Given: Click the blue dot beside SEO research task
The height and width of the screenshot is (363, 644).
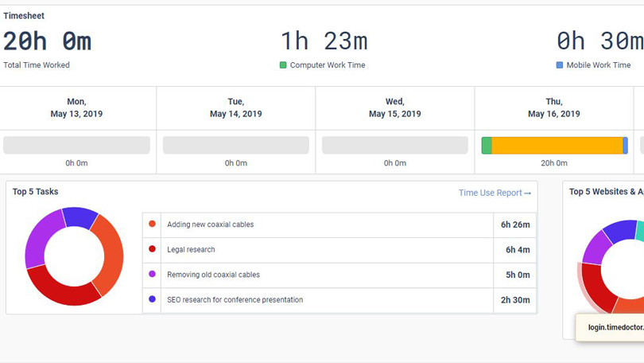Looking at the screenshot, I should [152, 300].
